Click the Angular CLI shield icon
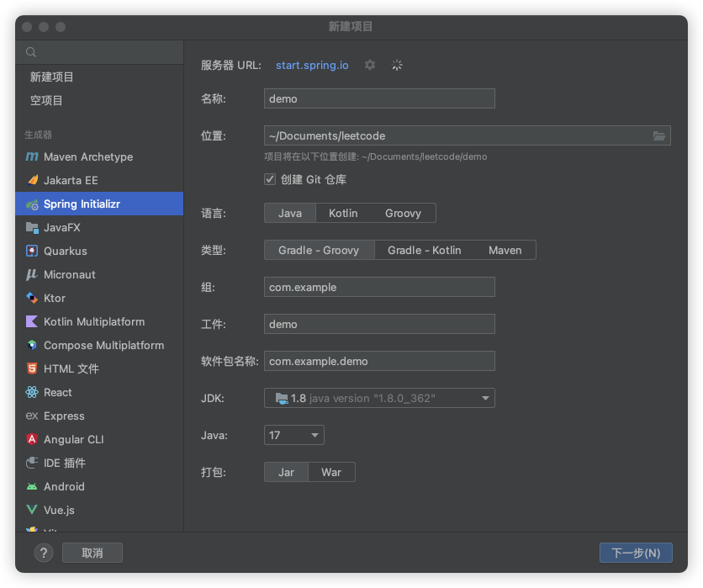 click(x=32, y=439)
